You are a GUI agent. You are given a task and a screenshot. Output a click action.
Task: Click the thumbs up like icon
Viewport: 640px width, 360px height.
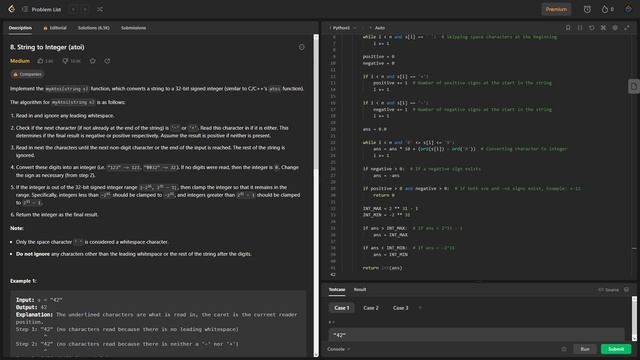(40, 61)
